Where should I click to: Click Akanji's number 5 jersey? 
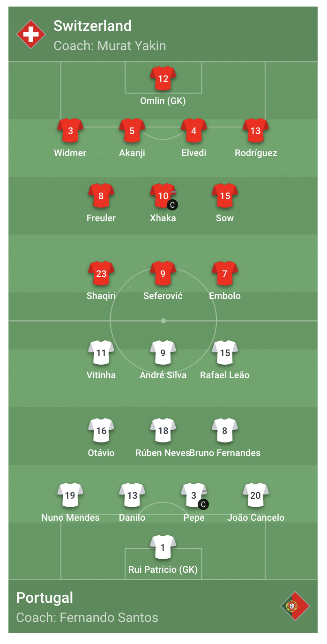click(132, 130)
